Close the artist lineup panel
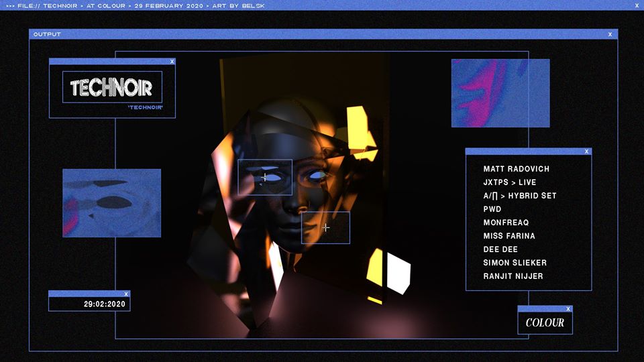Image resolution: width=644 pixels, height=362 pixels. coord(586,152)
